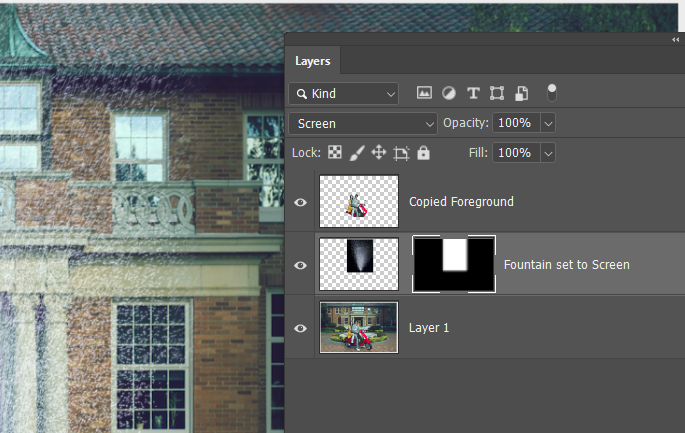Lock position move icon
Screen dimensions: 685x433
(379, 152)
